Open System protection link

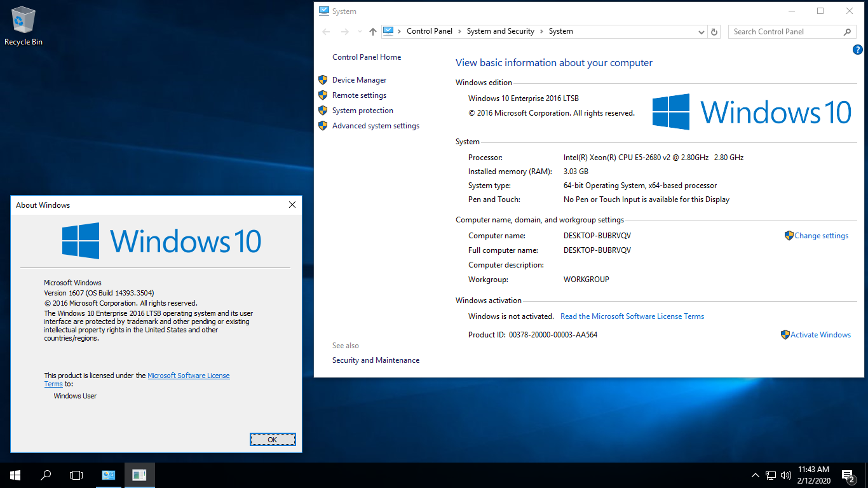coord(363,111)
